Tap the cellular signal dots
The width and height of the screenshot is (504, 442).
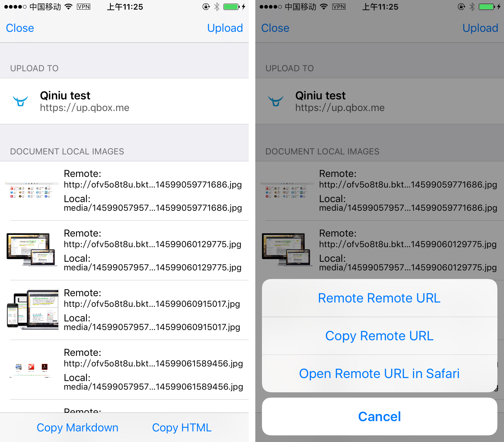point(15,6)
